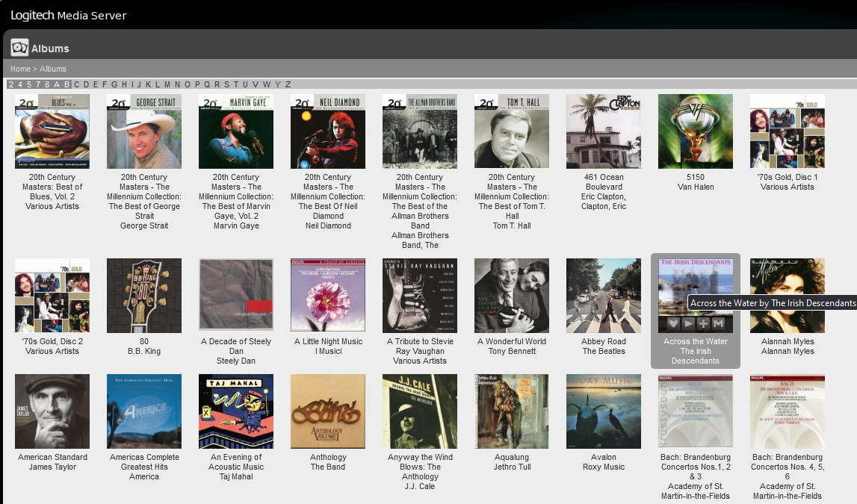Open Americas Complete Greatest Hits cover
Screen dimensions: 857x504
pyautogui.click(x=143, y=411)
